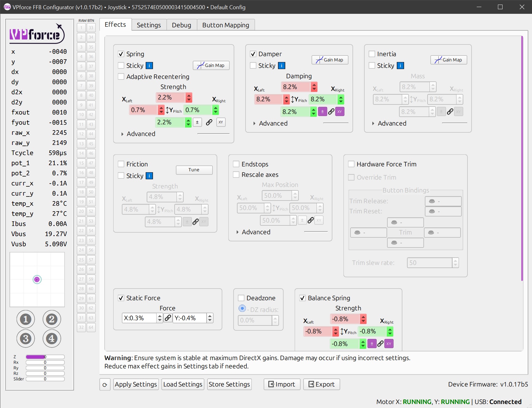532x408 pixels.
Task: Open the Button Mapping tab
Action: point(226,25)
